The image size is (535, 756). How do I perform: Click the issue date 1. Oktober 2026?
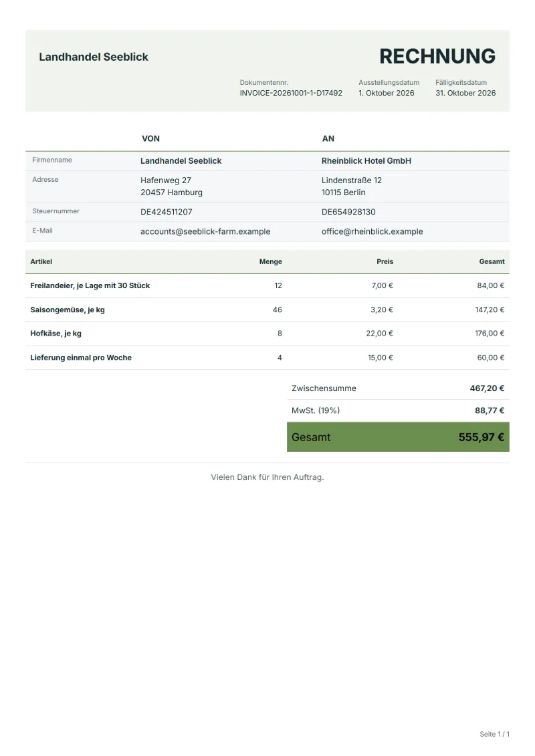[x=387, y=93]
